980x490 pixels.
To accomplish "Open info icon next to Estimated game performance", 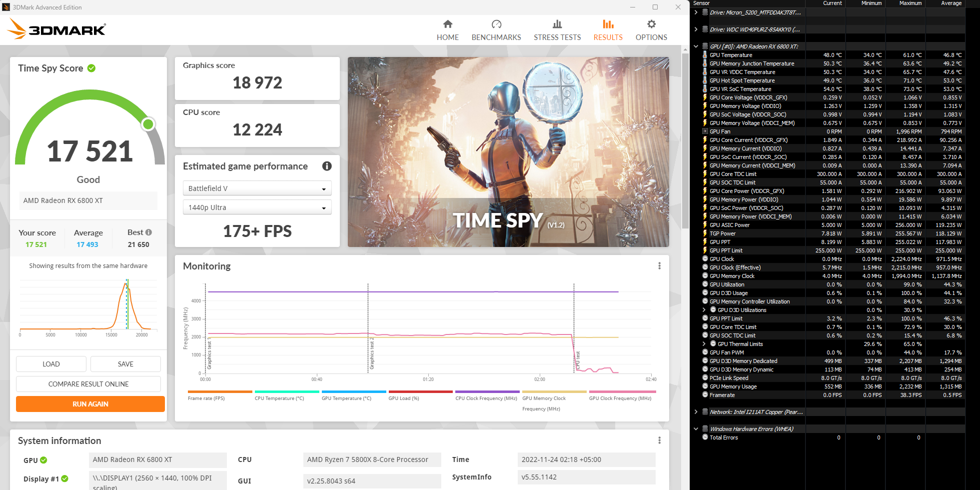I will coord(327,166).
